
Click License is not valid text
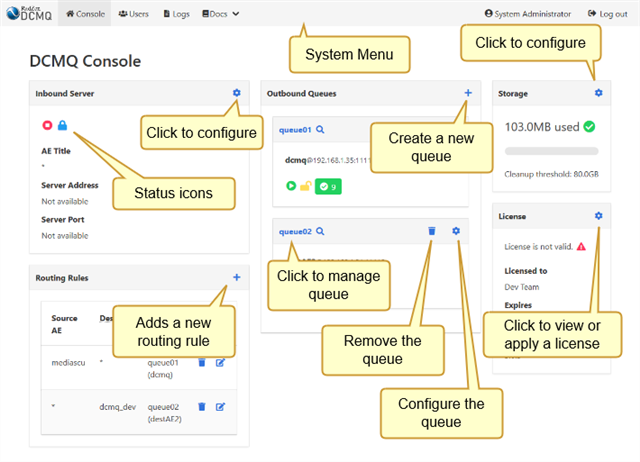(538, 247)
